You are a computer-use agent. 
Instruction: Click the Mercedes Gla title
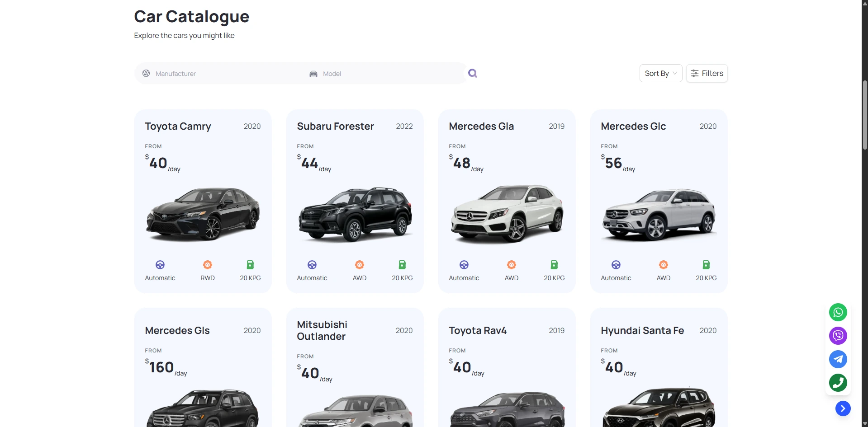click(481, 126)
